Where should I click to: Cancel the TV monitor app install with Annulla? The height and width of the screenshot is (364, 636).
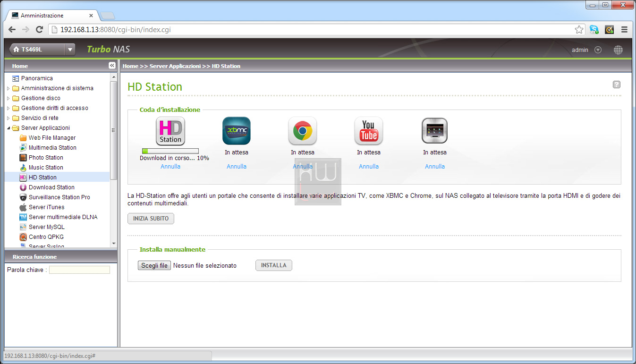[435, 167]
